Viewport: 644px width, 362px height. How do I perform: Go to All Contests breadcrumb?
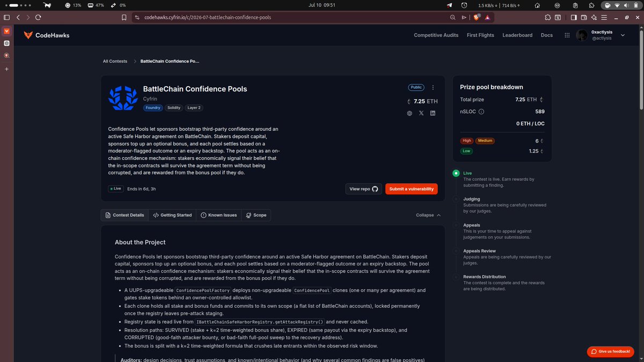(x=115, y=61)
